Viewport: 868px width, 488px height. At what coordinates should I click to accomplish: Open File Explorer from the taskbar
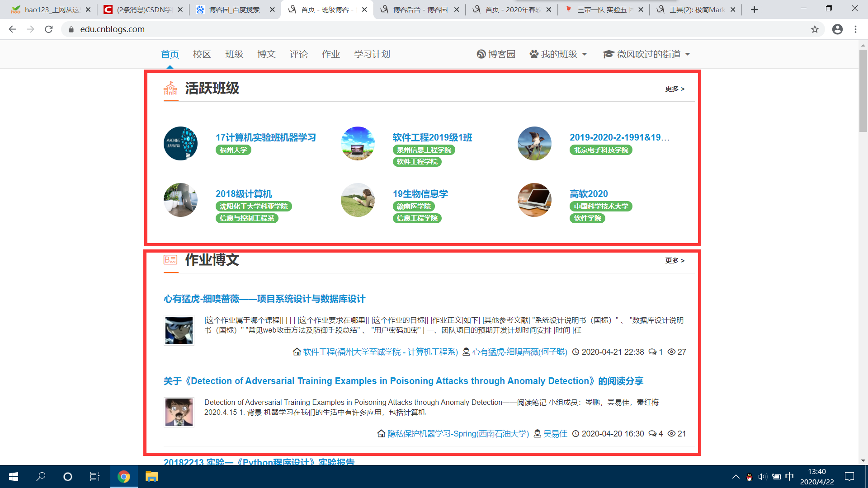pyautogui.click(x=151, y=477)
